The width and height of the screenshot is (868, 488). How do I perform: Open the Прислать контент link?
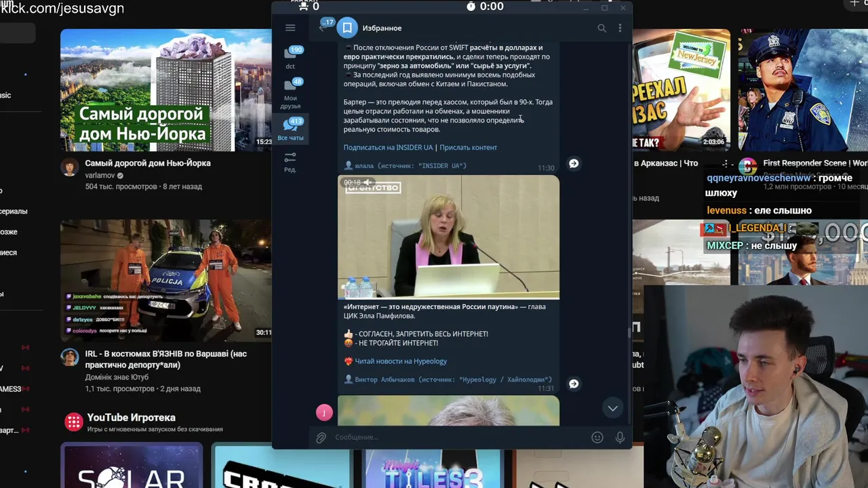click(x=468, y=147)
